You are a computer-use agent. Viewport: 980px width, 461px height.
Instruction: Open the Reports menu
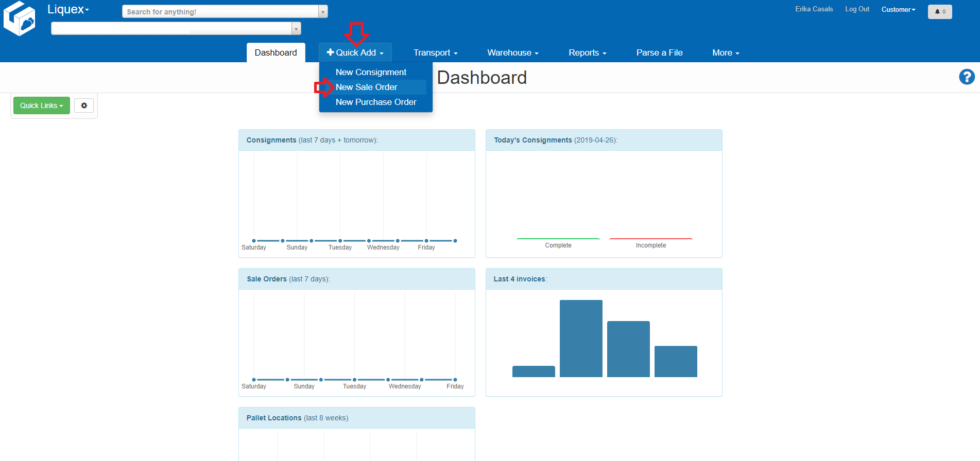tap(588, 52)
